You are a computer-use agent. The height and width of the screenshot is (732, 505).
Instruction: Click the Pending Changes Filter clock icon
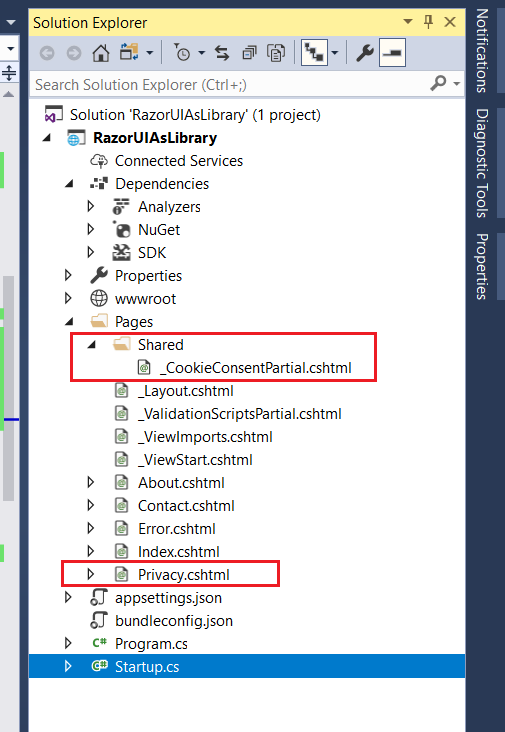coord(182,53)
